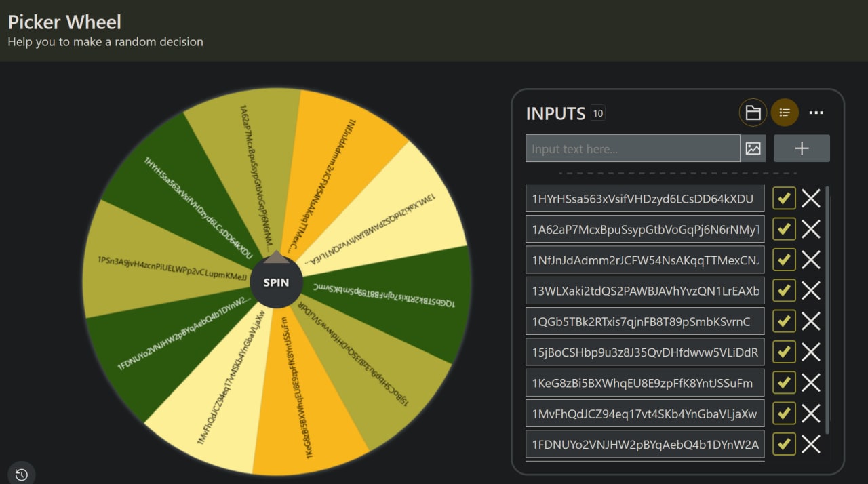Toggle checkbox for 13WLXaki2tdQS2 entry

point(784,290)
